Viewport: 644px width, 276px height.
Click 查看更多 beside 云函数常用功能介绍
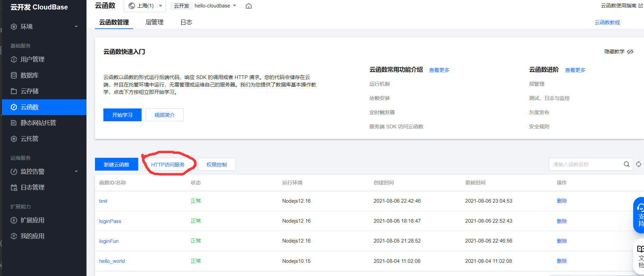[x=439, y=70]
